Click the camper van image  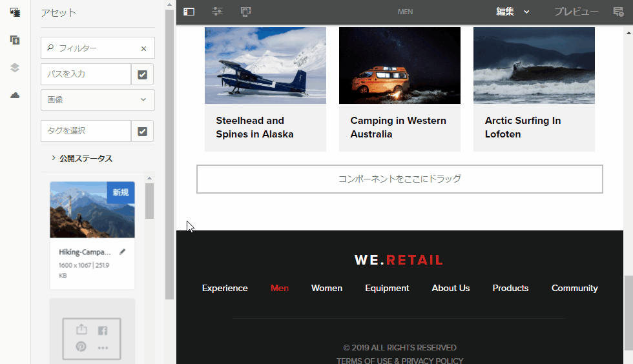(400, 65)
